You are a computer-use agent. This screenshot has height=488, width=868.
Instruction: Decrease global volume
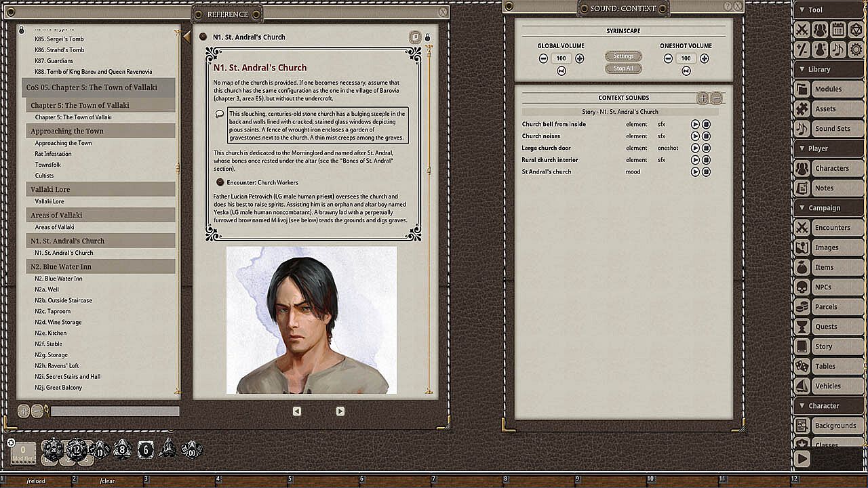tap(543, 58)
